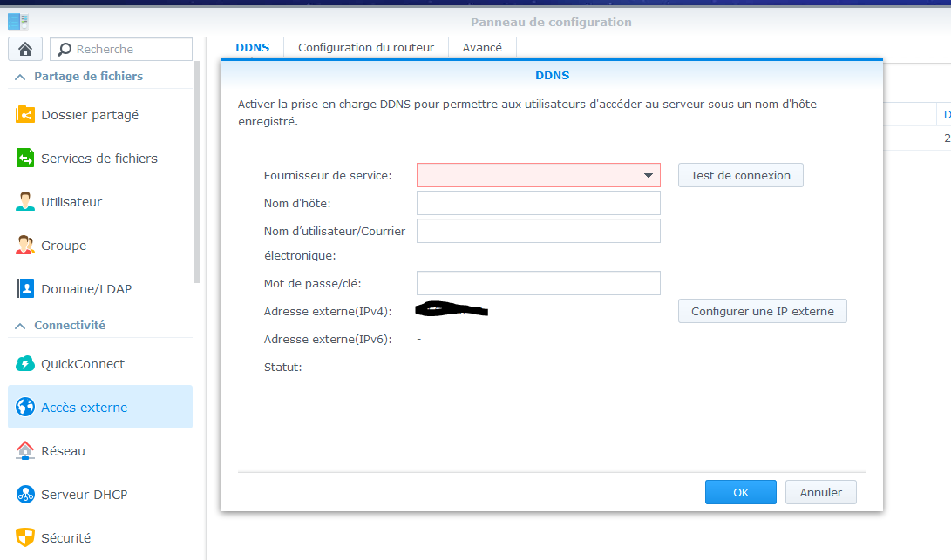Open the QuickConnect cloud icon
This screenshot has height=560, width=951.
click(x=25, y=364)
